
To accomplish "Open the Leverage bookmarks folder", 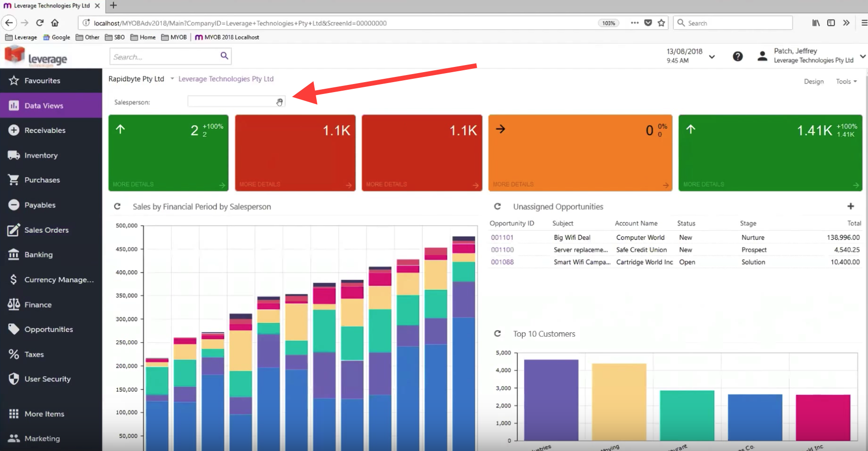I will pos(21,37).
